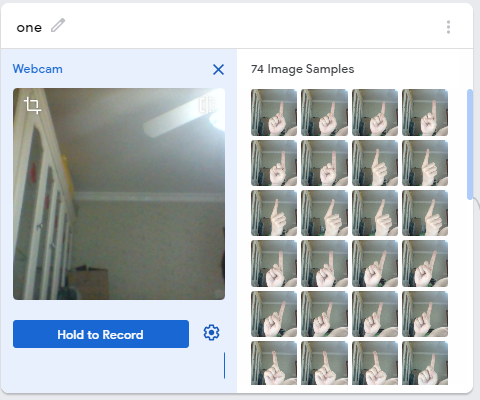Select the third thumbnail in the top row
Screen dimensions: 480x400
[x=375, y=112]
